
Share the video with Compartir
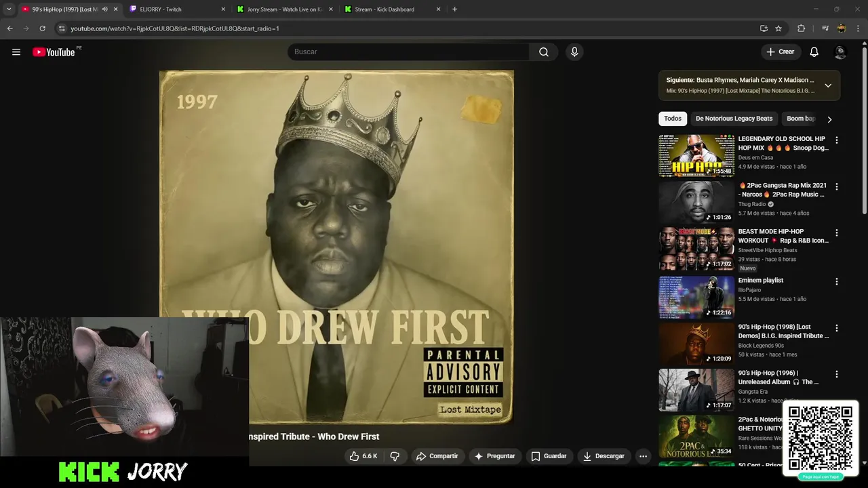437,456
